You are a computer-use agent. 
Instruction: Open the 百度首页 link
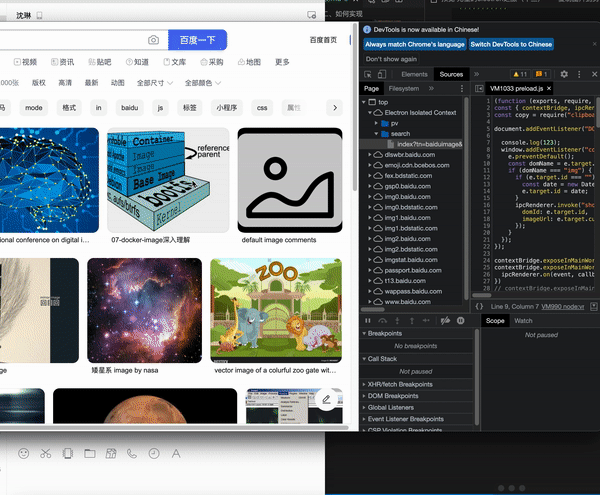[323, 40]
